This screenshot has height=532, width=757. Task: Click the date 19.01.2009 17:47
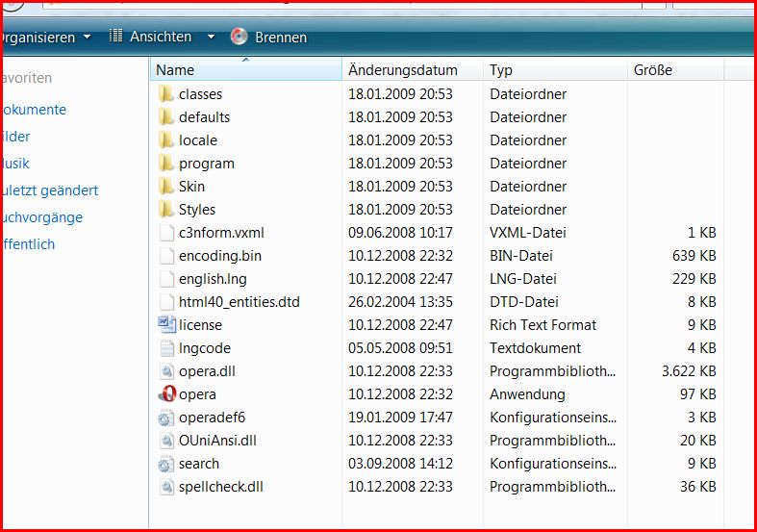coord(401,418)
